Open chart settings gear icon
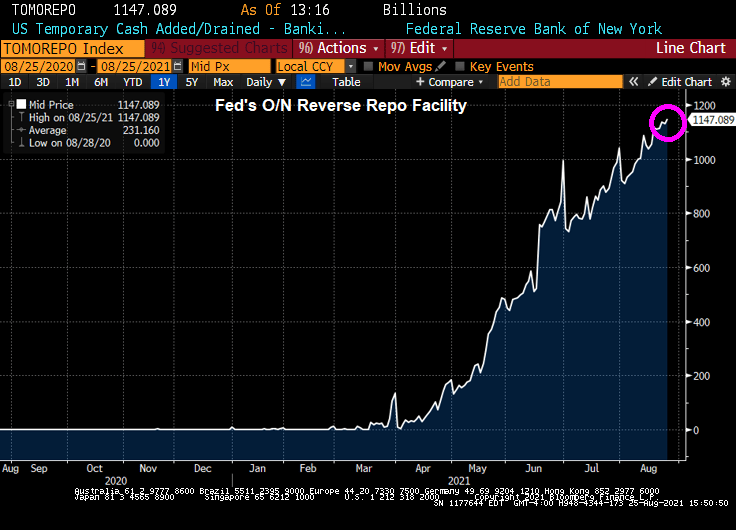This screenshot has height=530, width=736. (x=725, y=82)
